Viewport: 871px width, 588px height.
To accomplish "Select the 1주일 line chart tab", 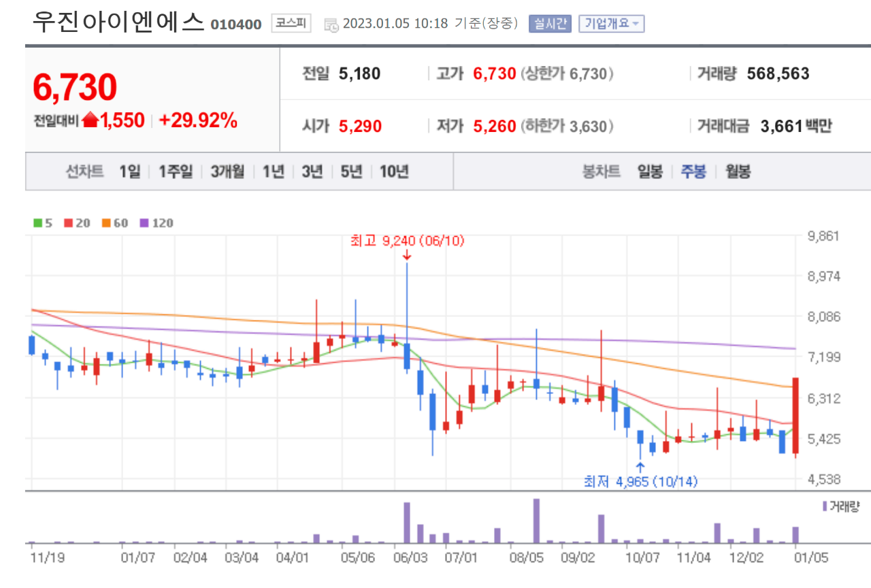I will coord(176,171).
